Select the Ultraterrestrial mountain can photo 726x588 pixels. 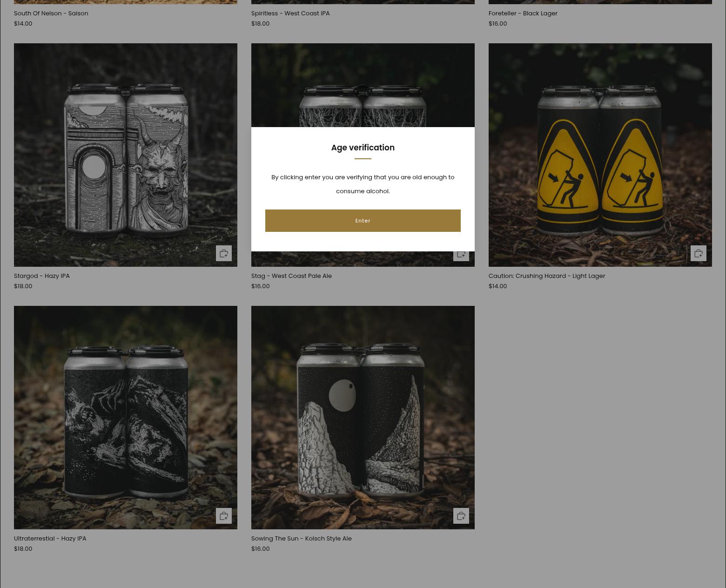pyautogui.click(x=125, y=417)
